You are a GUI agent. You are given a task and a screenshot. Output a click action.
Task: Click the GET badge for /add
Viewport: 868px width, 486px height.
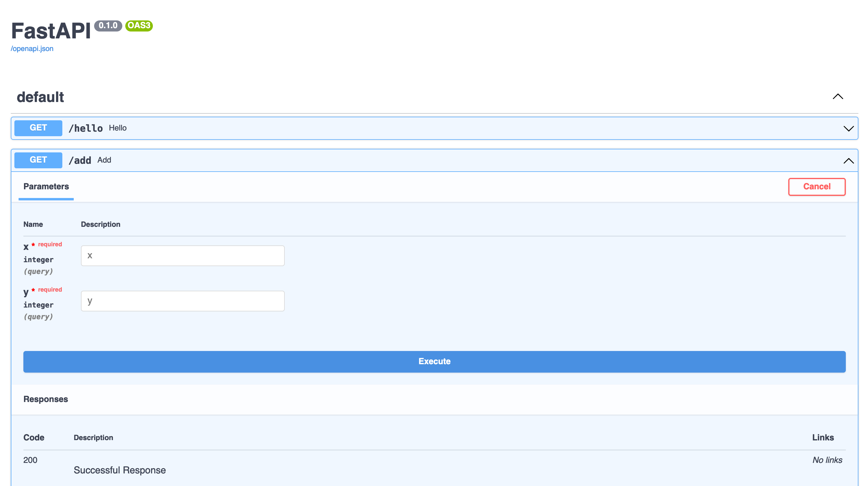[38, 160]
